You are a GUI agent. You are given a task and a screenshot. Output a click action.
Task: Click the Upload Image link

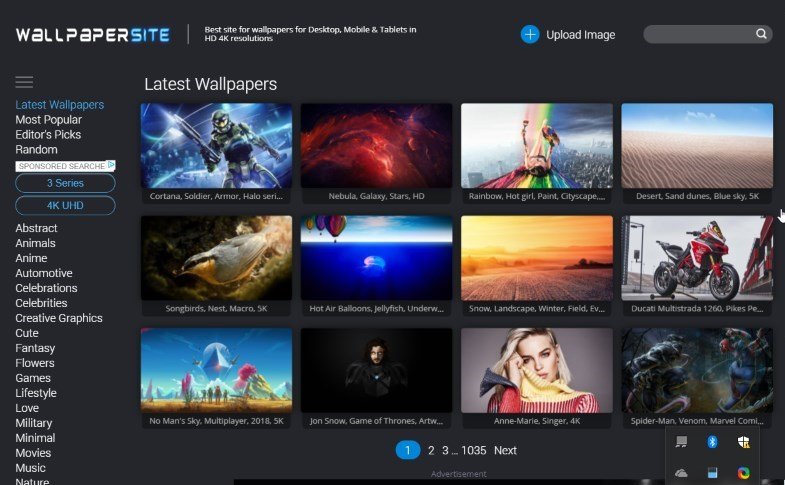pos(581,35)
